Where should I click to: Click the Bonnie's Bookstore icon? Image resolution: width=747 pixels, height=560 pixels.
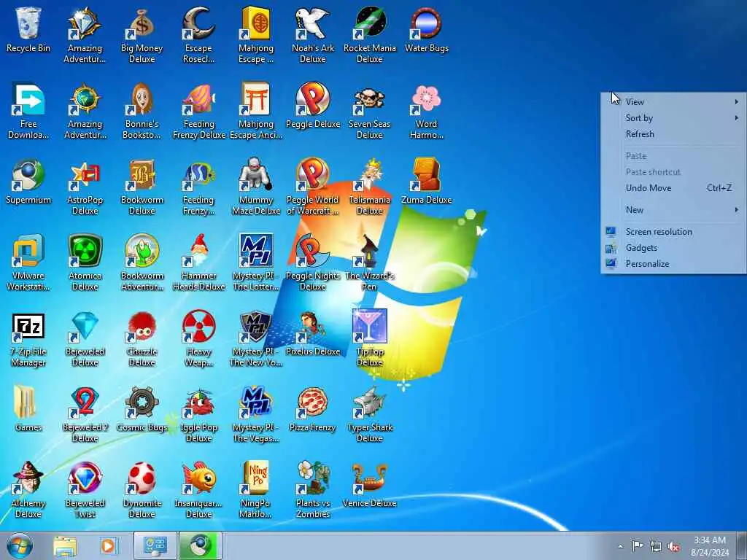click(142, 111)
